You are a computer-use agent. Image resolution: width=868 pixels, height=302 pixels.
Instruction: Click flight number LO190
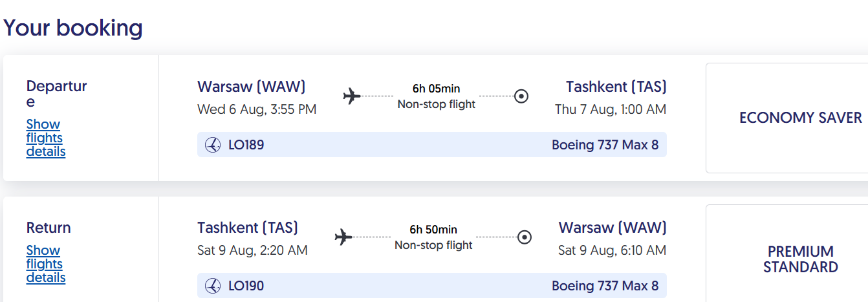pyautogui.click(x=246, y=286)
